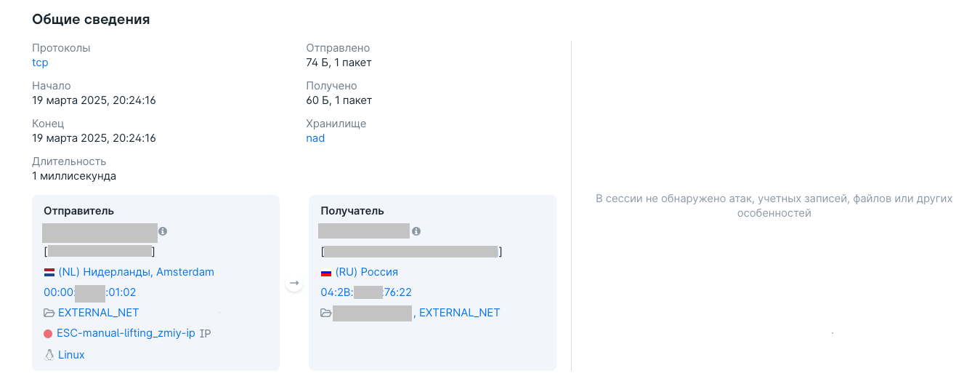Click the recipient MAC address starting 04:2B
The image size is (980, 392).
(x=366, y=292)
